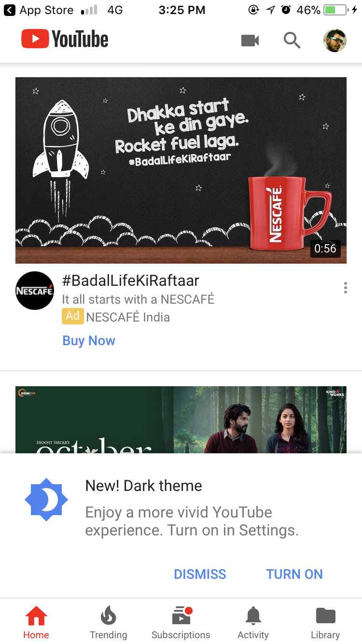Tap the Dark theme moon icon
The height and width of the screenshot is (644, 362).
[46, 500]
